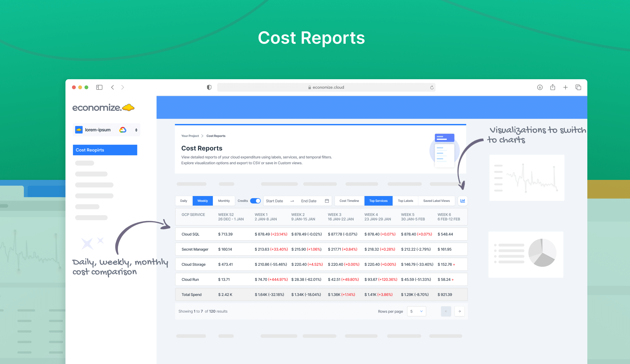Open the privacy shield icon
This screenshot has width=630, height=364.
point(209,87)
